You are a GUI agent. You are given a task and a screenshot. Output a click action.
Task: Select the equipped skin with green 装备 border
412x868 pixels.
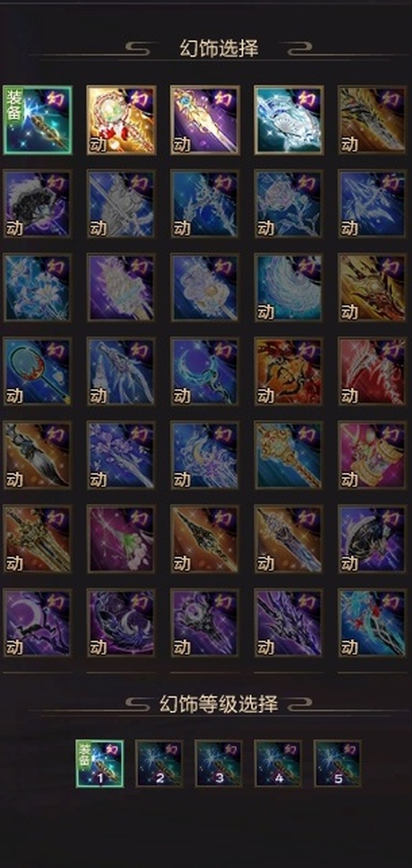(38, 120)
